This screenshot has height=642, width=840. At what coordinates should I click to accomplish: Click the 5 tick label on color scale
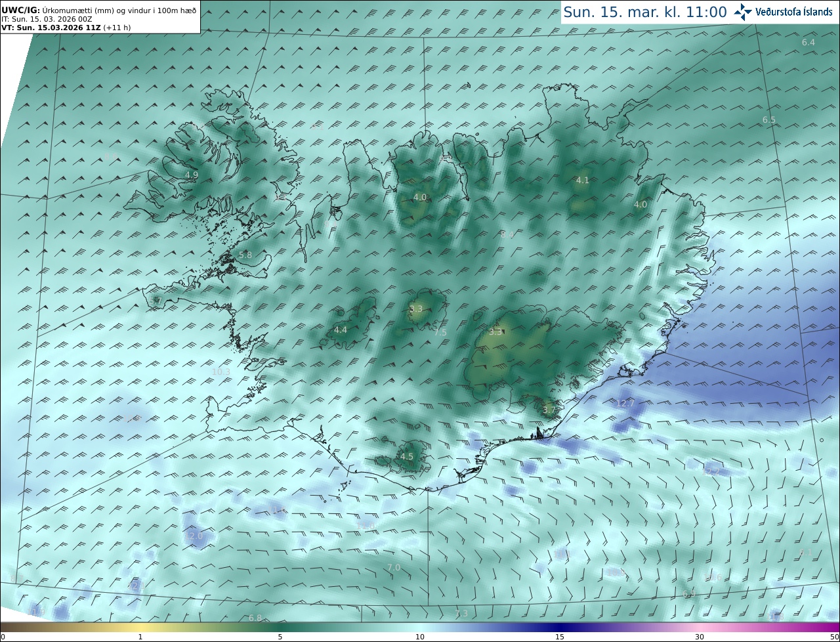(x=280, y=637)
